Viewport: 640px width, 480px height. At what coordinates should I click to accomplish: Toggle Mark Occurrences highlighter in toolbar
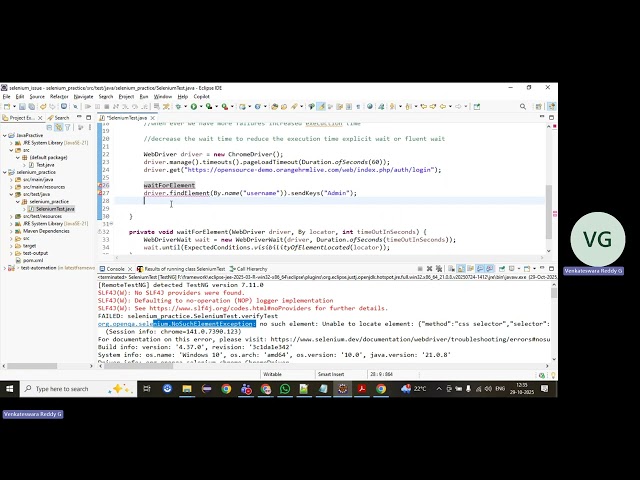coord(322,107)
